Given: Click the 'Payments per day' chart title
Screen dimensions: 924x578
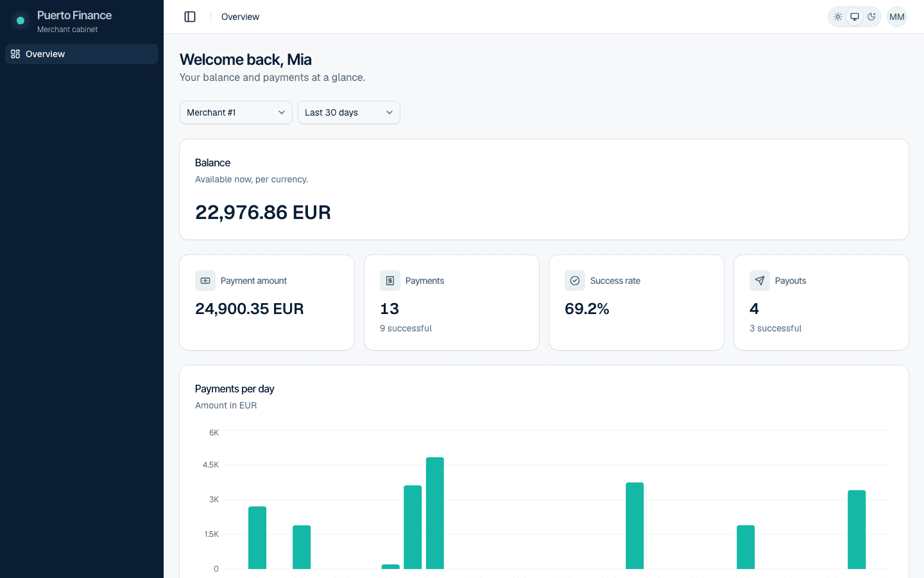Looking at the screenshot, I should point(235,389).
